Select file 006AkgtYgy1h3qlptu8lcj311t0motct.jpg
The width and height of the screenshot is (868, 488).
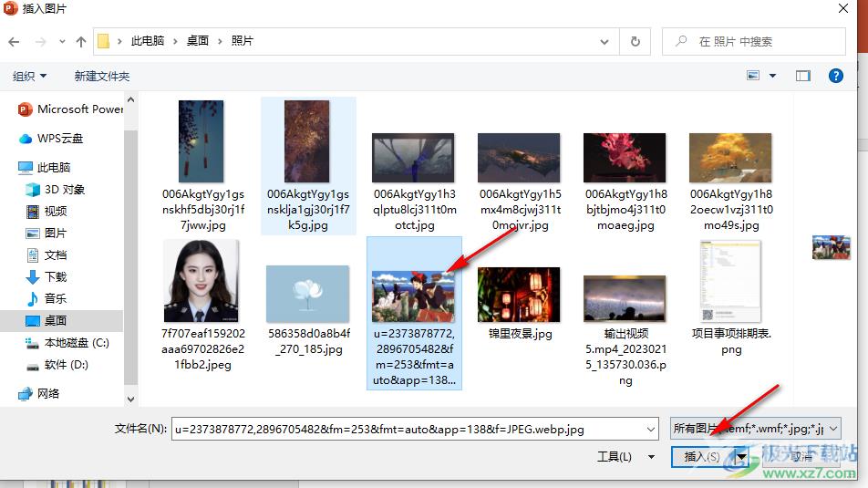(414, 182)
